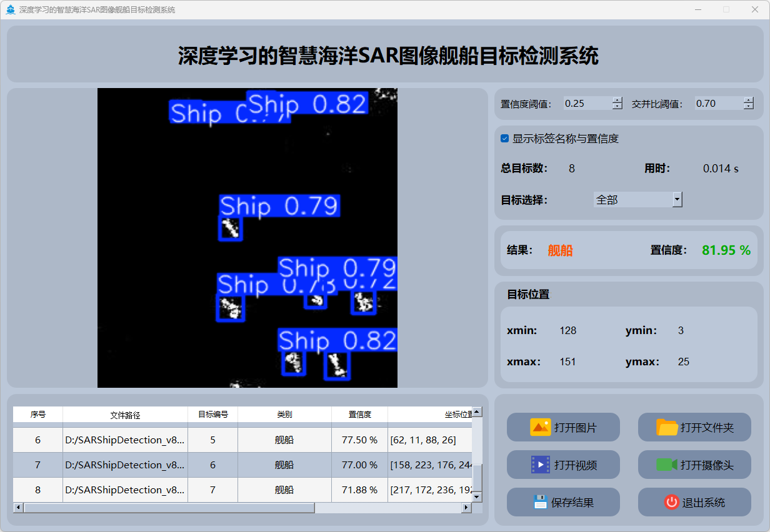Screen dimensions: 770x532
Task: Open the 目标选择 dropdown showing 全部
Action: [x=637, y=200]
